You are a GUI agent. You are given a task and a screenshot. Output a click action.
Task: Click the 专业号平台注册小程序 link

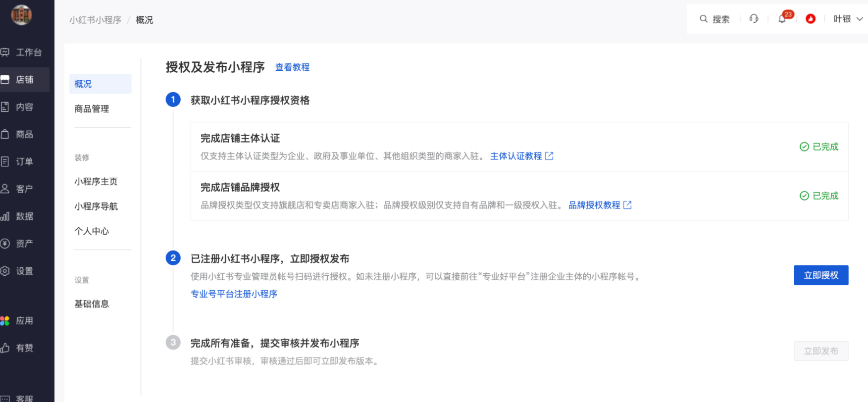pos(234,294)
